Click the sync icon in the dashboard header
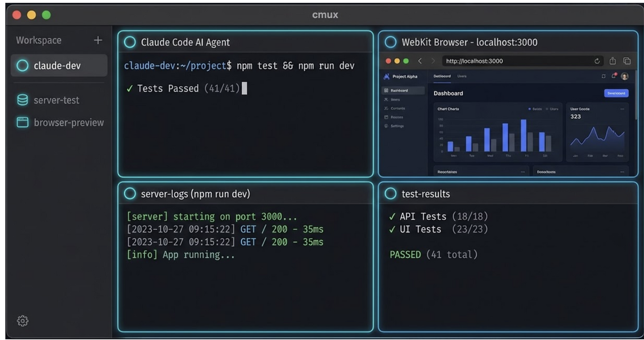The height and width of the screenshot is (340, 644). pyautogui.click(x=603, y=76)
